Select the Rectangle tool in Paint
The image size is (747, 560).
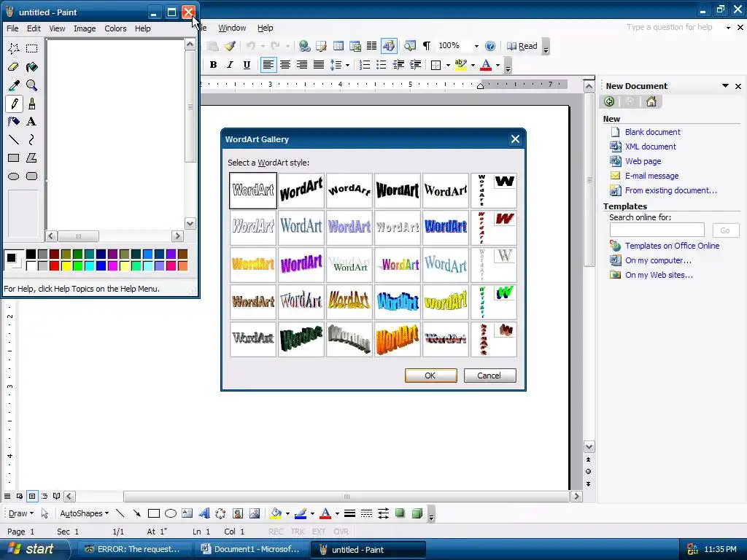[x=13, y=157]
